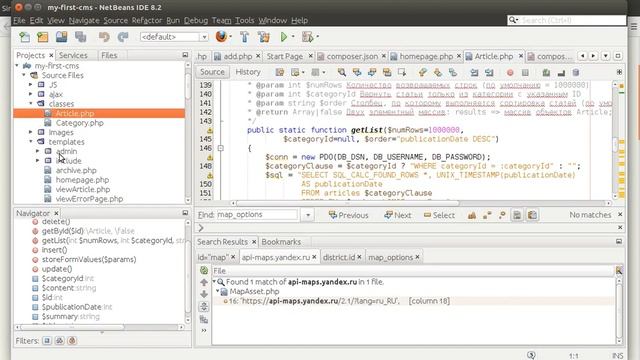640x360 pixels.
Task: Switch to the Services tab
Action: (73, 55)
